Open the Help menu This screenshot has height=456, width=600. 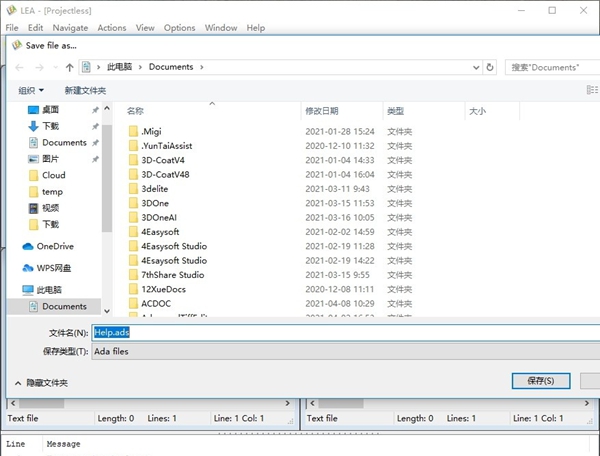click(256, 28)
